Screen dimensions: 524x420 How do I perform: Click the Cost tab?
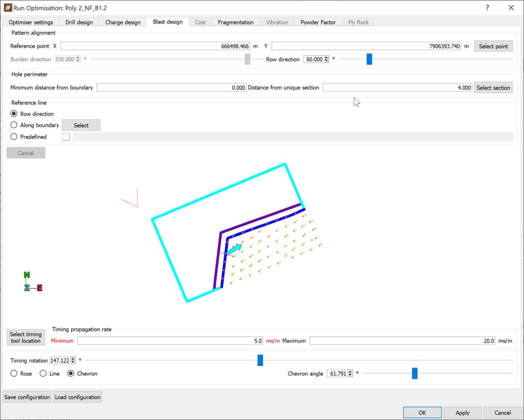click(x=200, y=23)
